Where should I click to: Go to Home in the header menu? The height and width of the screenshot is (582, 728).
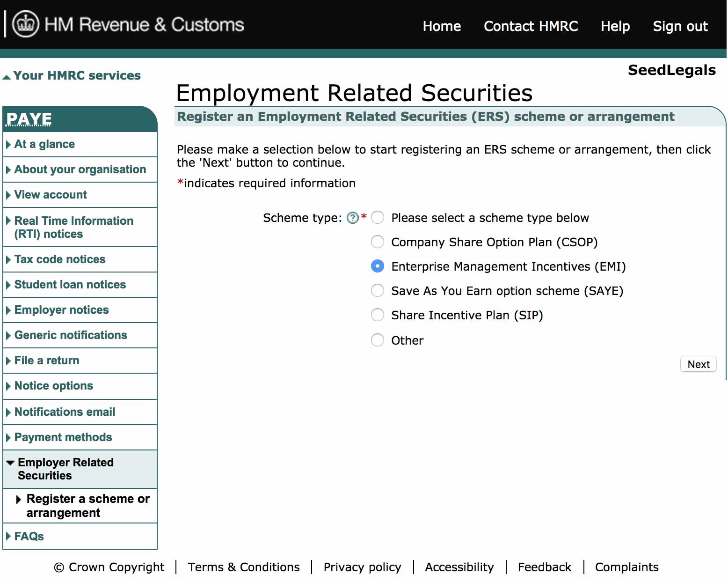point(442,26)
